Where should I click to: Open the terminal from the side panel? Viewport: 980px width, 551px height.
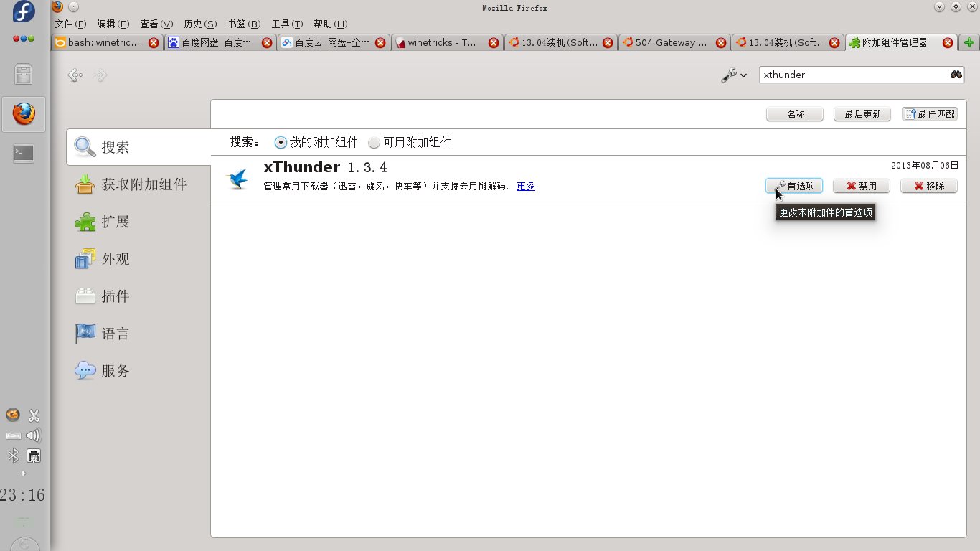(x=24, y=153)
